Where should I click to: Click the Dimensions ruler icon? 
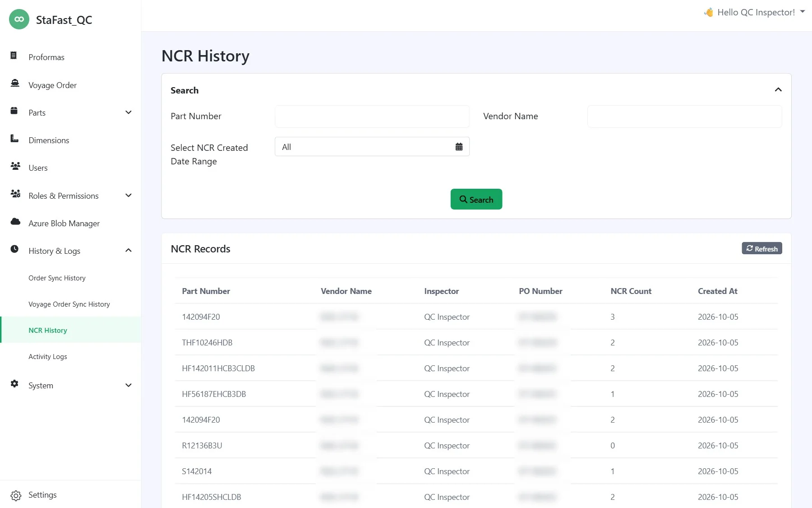pos(14,139)
